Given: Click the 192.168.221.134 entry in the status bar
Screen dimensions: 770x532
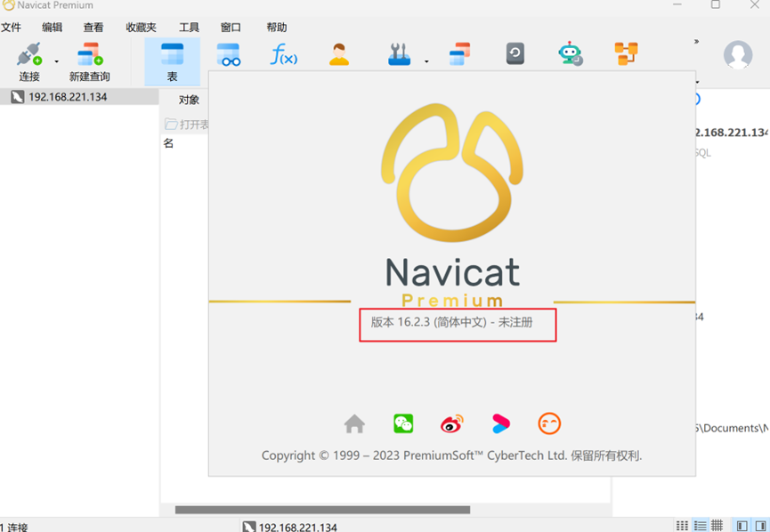Looking at the screenshot, I should pyautogui.click(x=290, y=527).
